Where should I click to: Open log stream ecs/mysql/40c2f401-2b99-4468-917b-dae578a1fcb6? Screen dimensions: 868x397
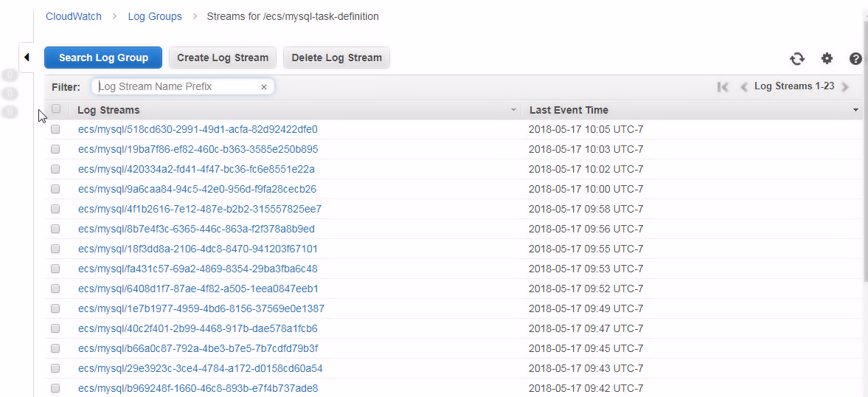(198, 329)
